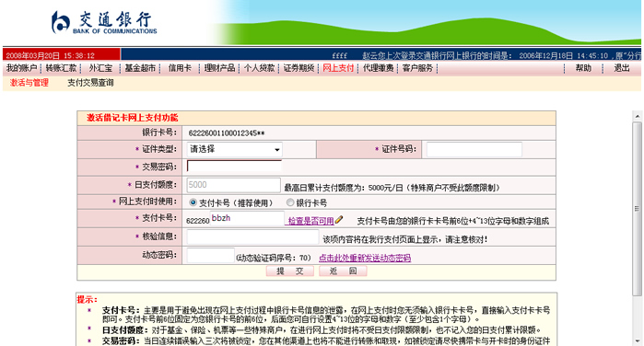The width and height of the screenshot is (644, 346).
Task: Open the 代理缴费 menu
Action: click(x=378, y=68)
